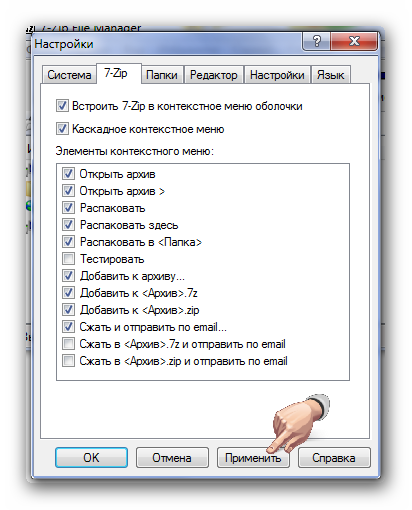
Task: Enable the Тестировать checkbox
Action: (68, 259)
